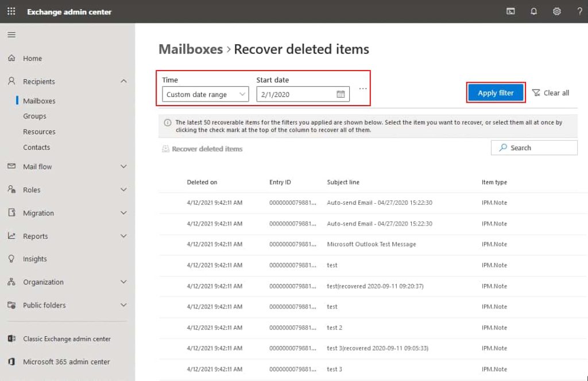Screen dimensions: 588x381
Task: Click the search magnifier icon
Action: pos(503,147)
